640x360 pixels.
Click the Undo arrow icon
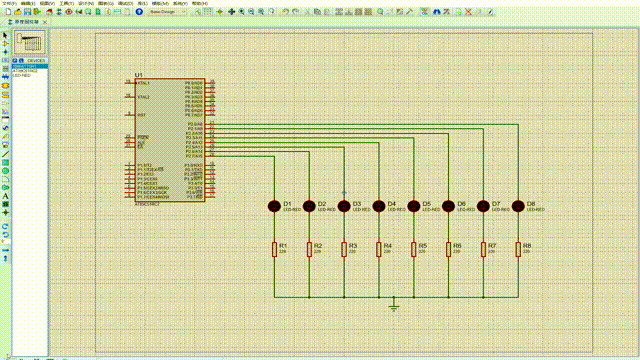tap(286, 12)
